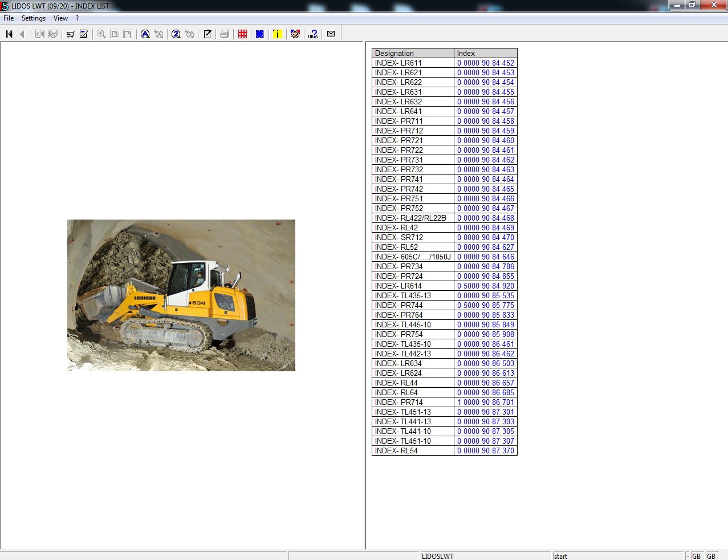Click the printer icon
The width and height of the screenshot is (728, 560).
coord(225,34)
